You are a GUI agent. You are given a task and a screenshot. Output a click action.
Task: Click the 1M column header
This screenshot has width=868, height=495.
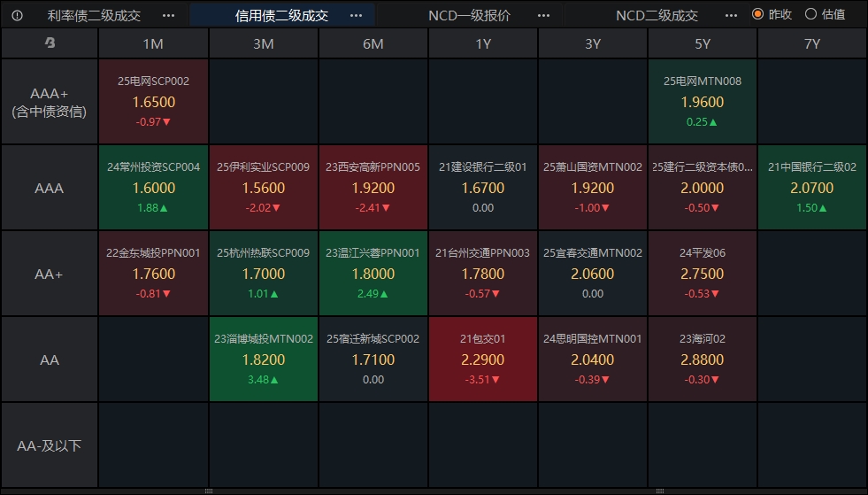tap(153, 43)
